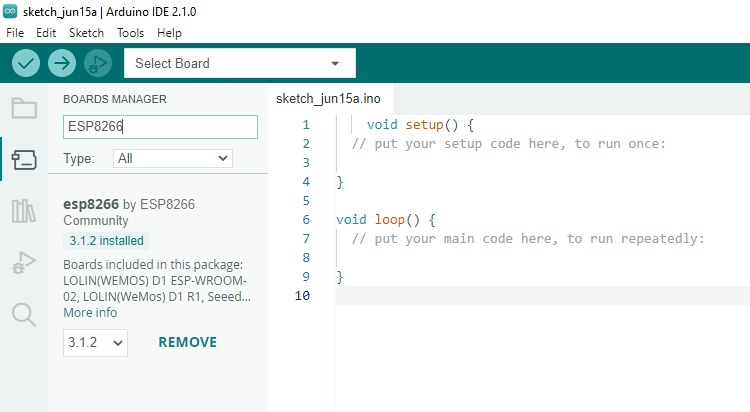
Task: Click line number 1 in gutter
Action: (306, 125)
